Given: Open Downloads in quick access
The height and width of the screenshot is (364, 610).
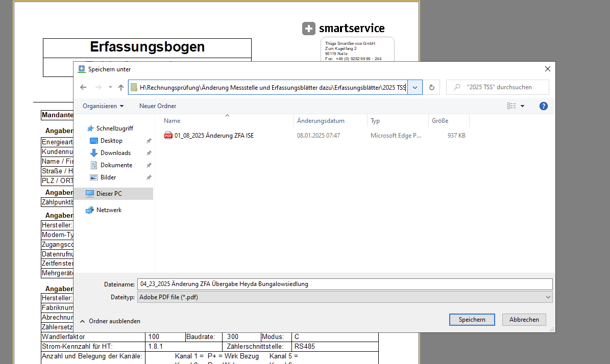Looking at the screenshot, I should [x=115, y=153].
